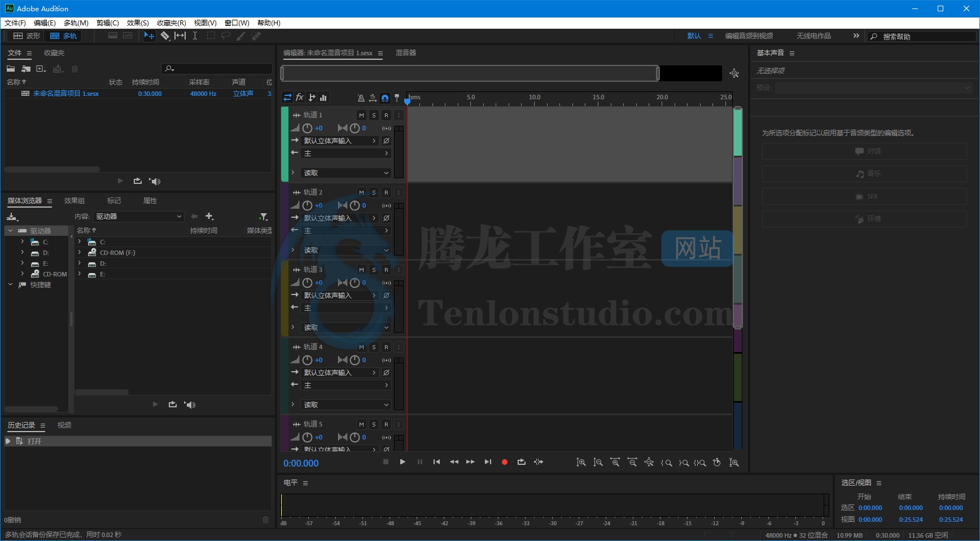The image size is (980, 541).
Task: Click the Record button
Action: [505, 462]
